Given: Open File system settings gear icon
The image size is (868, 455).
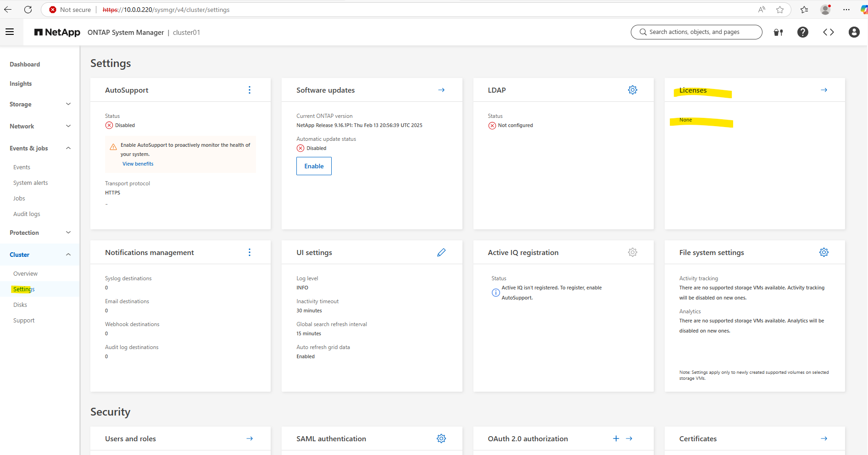Looking at the screenshot, I should click(x=824, y=252).
